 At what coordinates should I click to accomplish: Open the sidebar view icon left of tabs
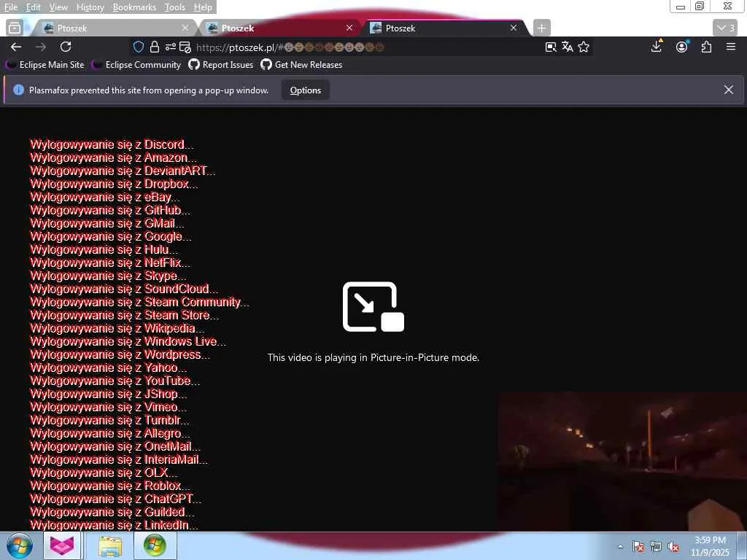pos(15,28)
